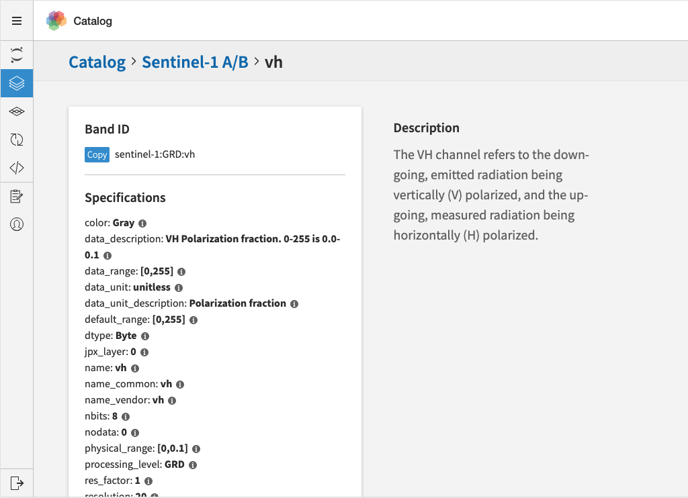The height and width of the screenshot is (498, 688).
Task: Show info for the color field
Action: tap(143, 224)
